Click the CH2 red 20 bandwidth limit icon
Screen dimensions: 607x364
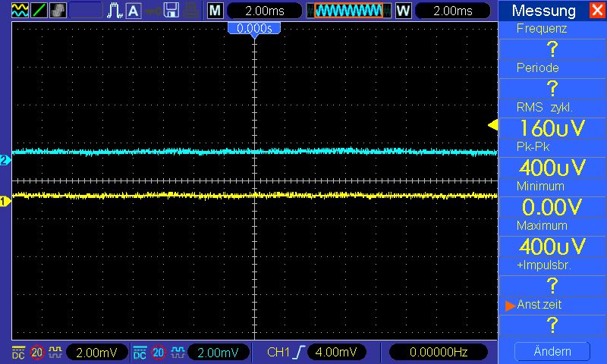tap(159, 353)
